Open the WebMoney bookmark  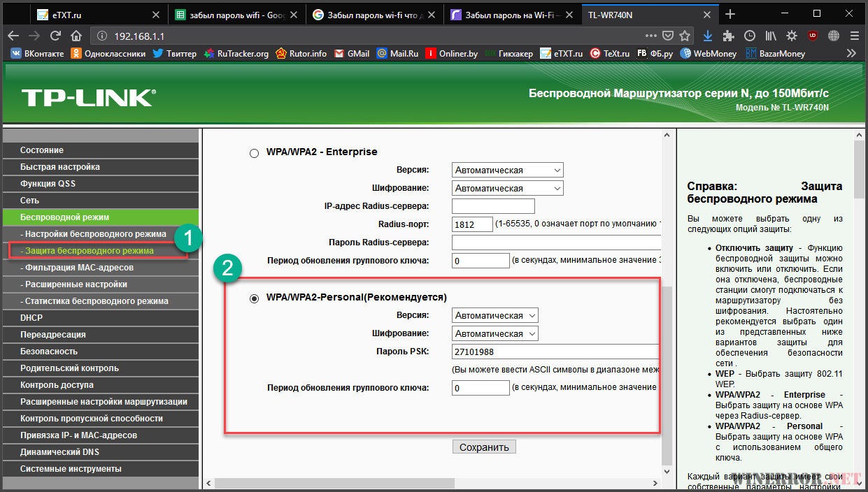pos(708,53)
